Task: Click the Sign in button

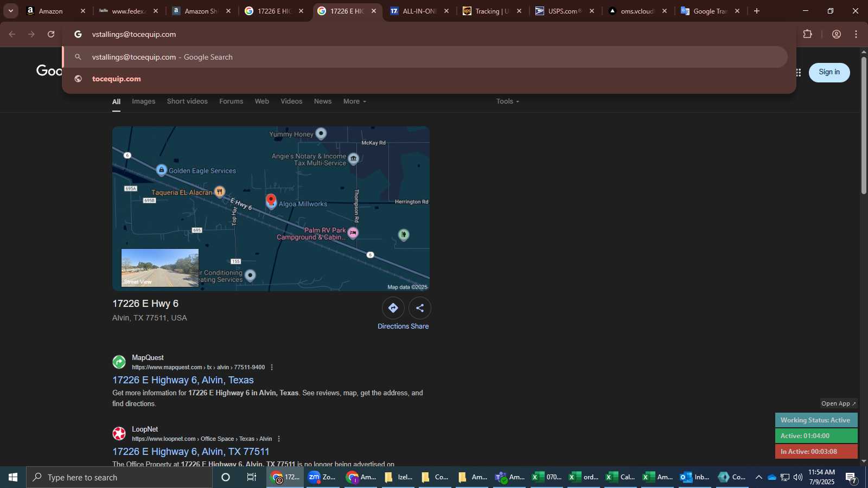Action: click(829, 72)
